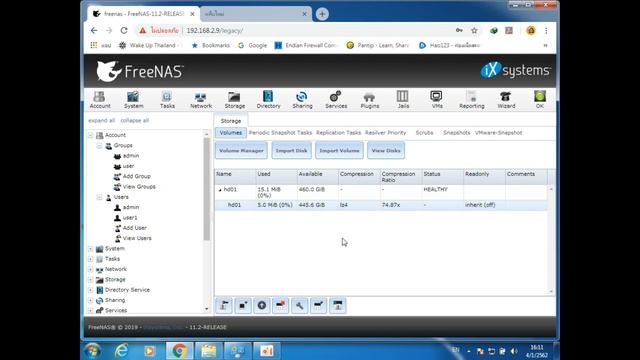Image resolution: width=640 pixels, height=360 pixels.
Task: Open the Tasks toolbar icon
Action: 167,100
